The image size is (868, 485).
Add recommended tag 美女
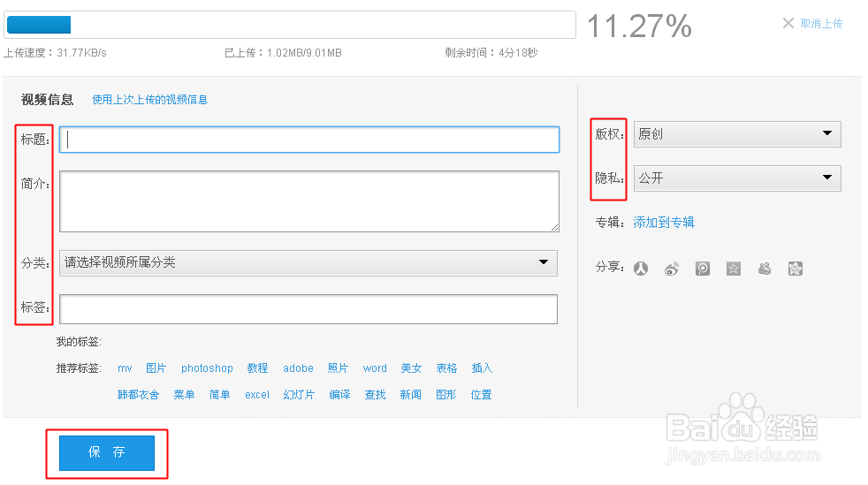(x=411, y=368)
